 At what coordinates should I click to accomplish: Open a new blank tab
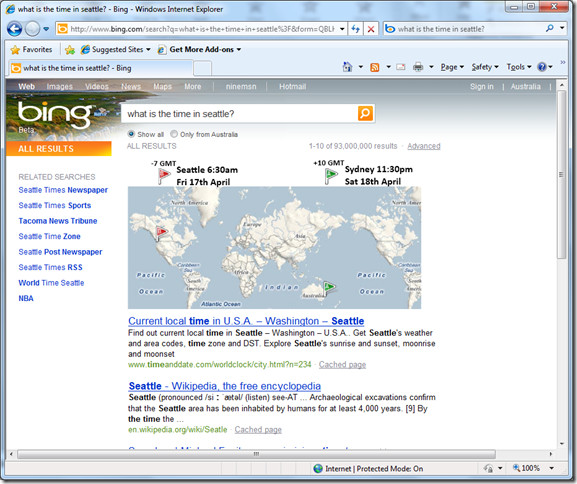pyautogui.click(x=202, y=68)
